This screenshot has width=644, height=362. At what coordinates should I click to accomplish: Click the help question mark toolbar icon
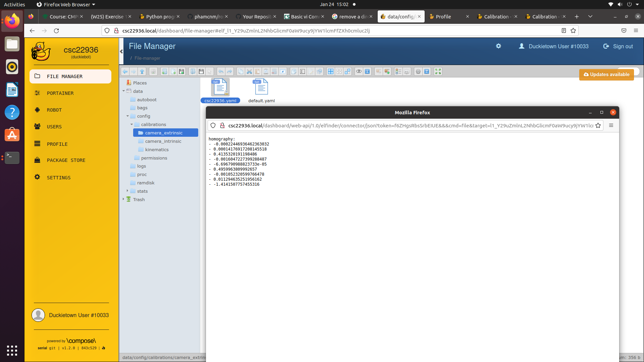click(x=427, y=71)
